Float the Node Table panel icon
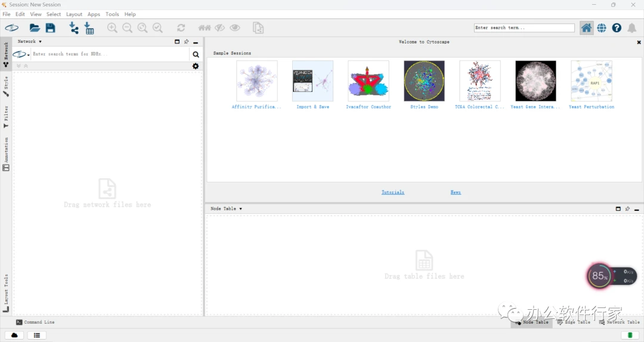The height and width of the screenshot is (342, 644). pos(618,209)
